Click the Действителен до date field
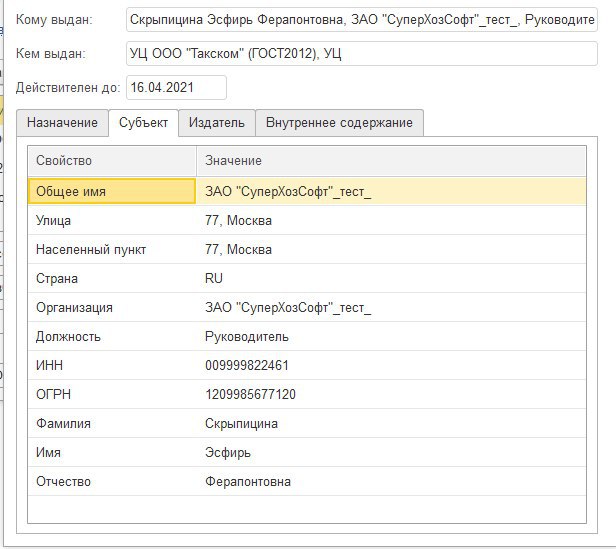The image size is (616, 549). click(x=176, y=87)
